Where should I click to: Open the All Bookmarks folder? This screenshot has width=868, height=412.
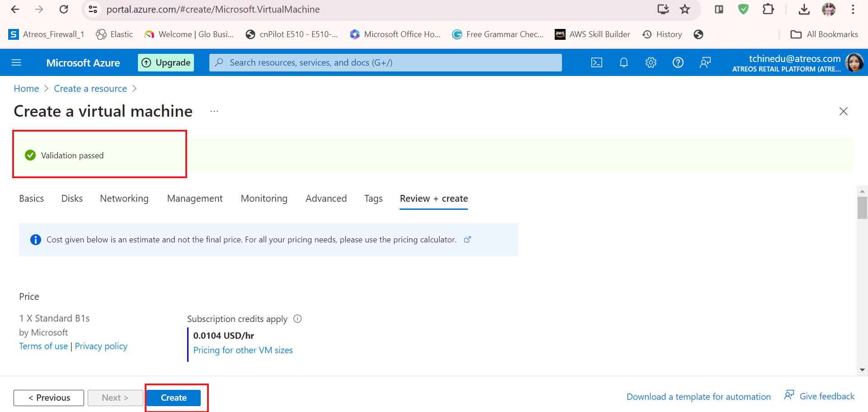(824, 34)
